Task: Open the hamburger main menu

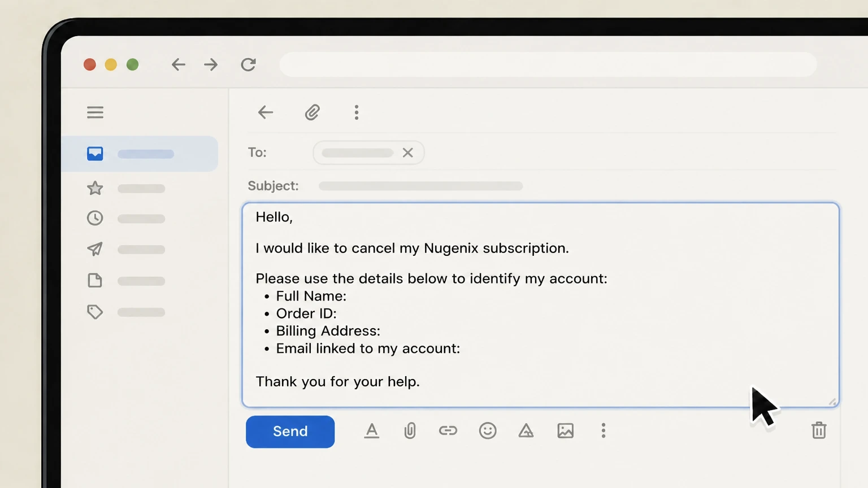Action: click(x=95, y=112)
